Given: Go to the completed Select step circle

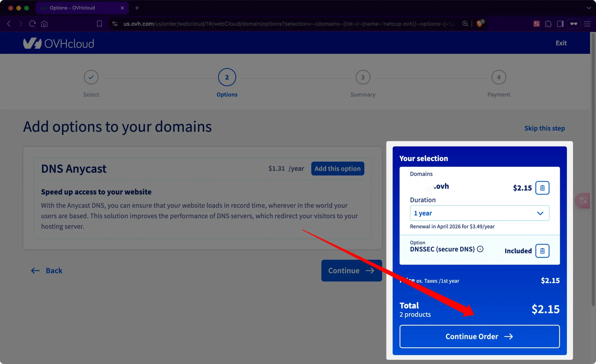Looking at the screenshot, I should click(91, 77).
